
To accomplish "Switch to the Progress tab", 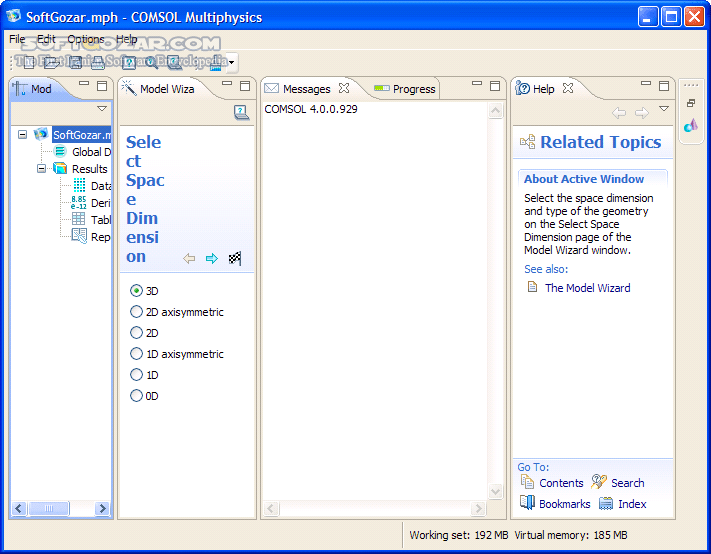I will (x=413, y=89).
